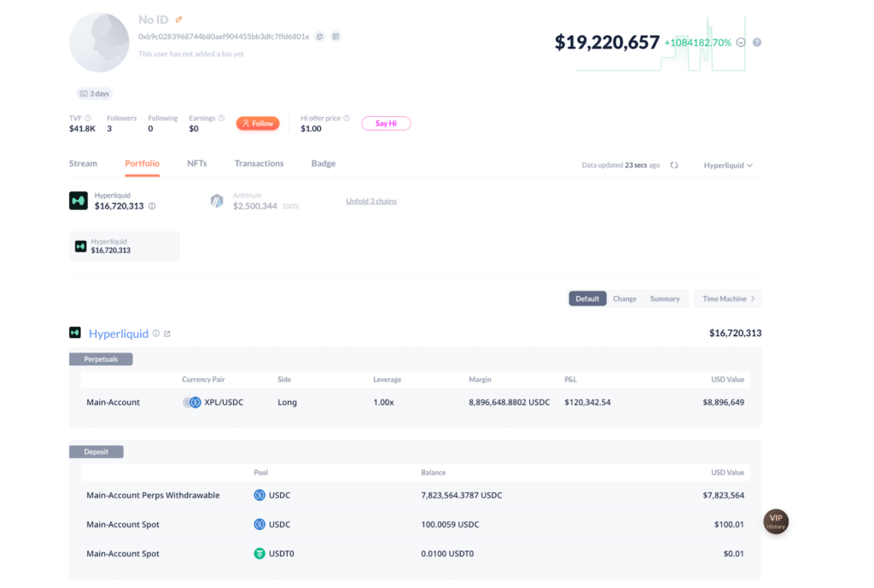
Task: Open the Transactions tab
Action: click(x=259, y=163)
